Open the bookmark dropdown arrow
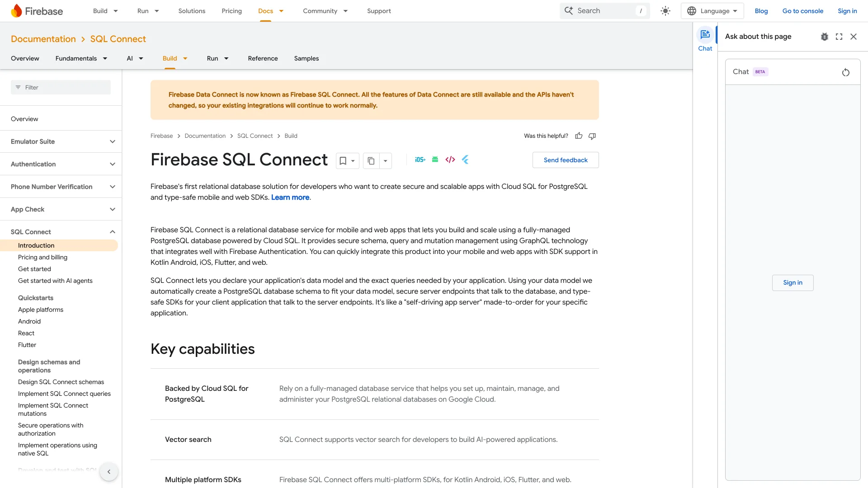Screen dimensions: 868x488 click(353, 161)
